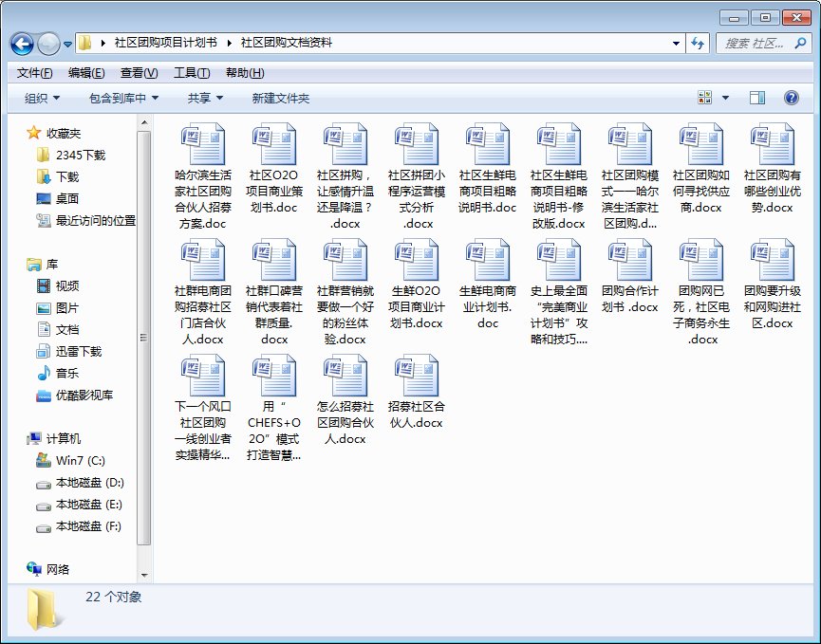Open the 组织 dropdown menu

coord(40,98)
